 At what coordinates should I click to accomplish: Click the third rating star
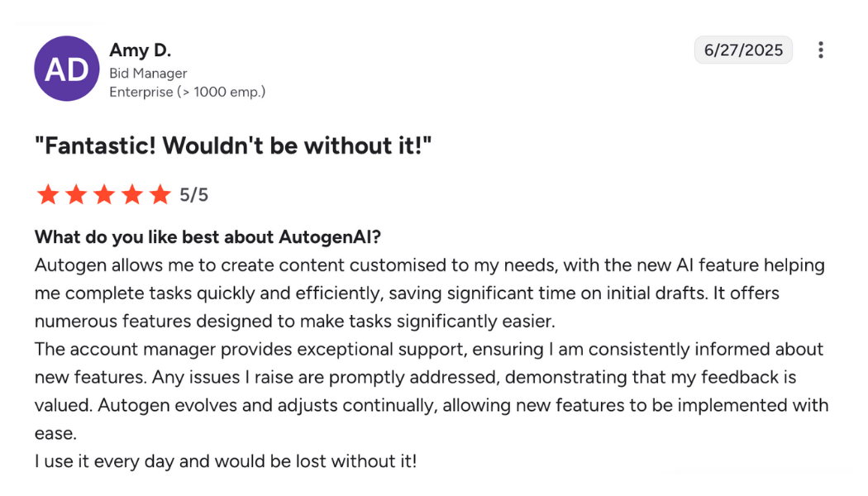click(x=104, y=195)
